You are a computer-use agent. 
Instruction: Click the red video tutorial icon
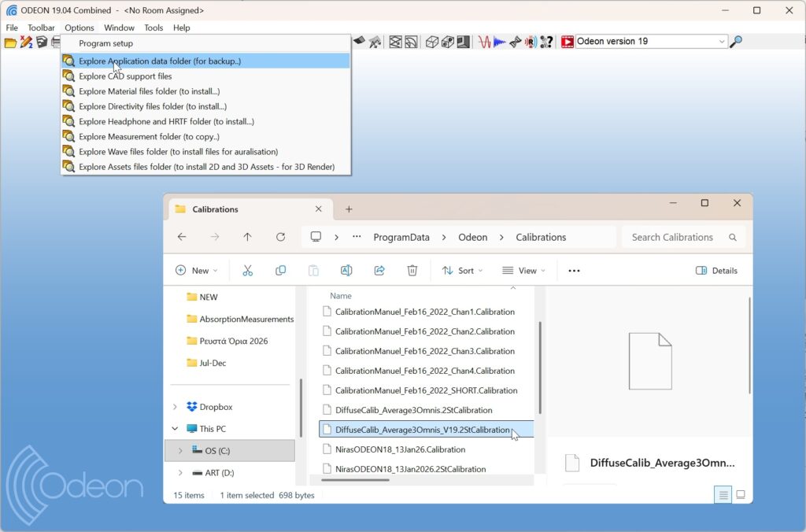567,42
